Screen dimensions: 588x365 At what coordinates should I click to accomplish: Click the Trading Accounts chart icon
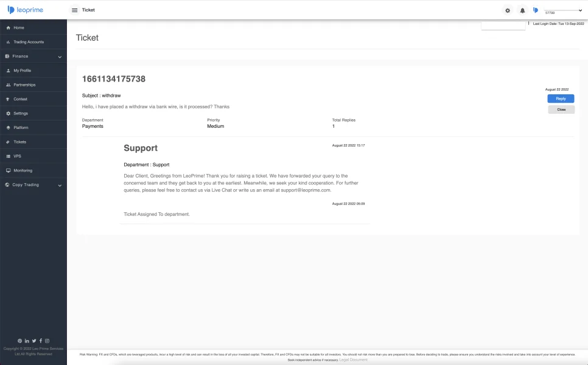tap(9, 42)
